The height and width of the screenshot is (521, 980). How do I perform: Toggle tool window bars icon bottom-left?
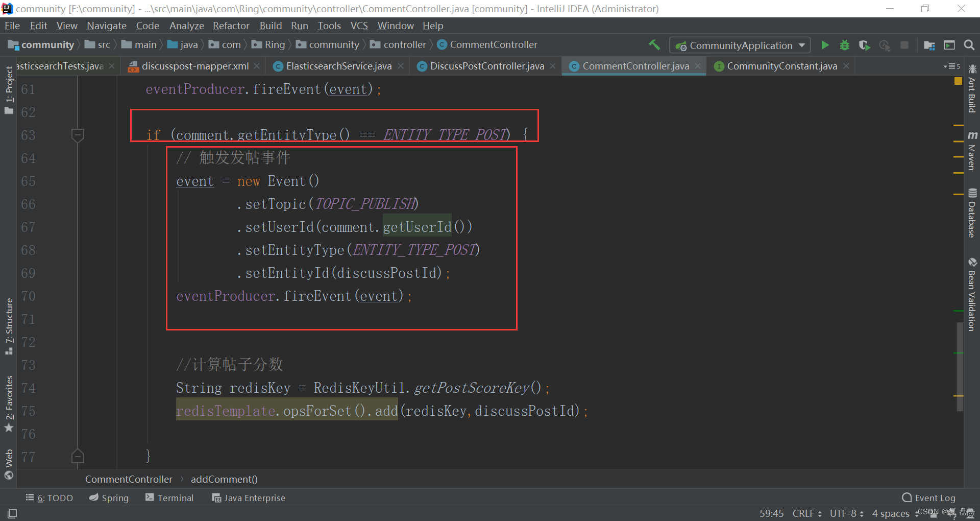coord(12,513)
